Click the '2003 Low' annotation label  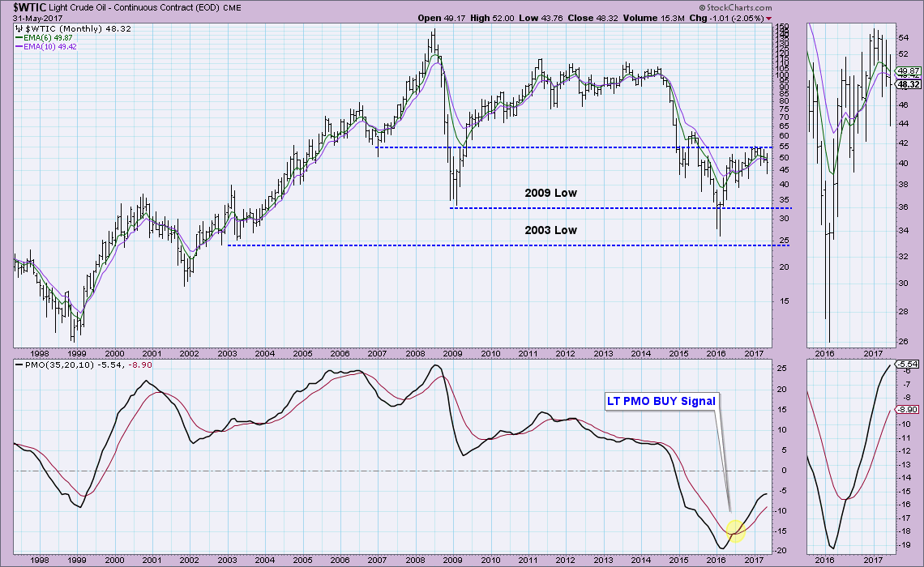[x=550, y=230]
